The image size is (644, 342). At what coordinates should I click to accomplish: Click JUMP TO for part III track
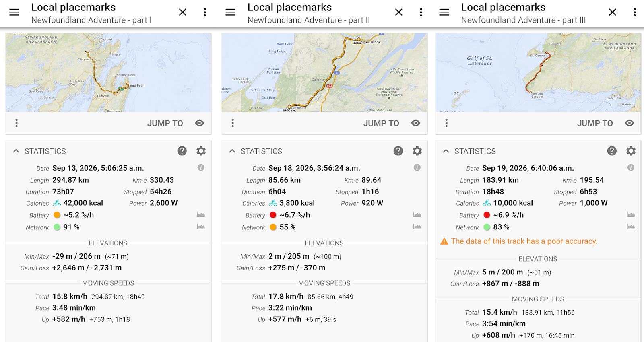(x=595, y=124)
